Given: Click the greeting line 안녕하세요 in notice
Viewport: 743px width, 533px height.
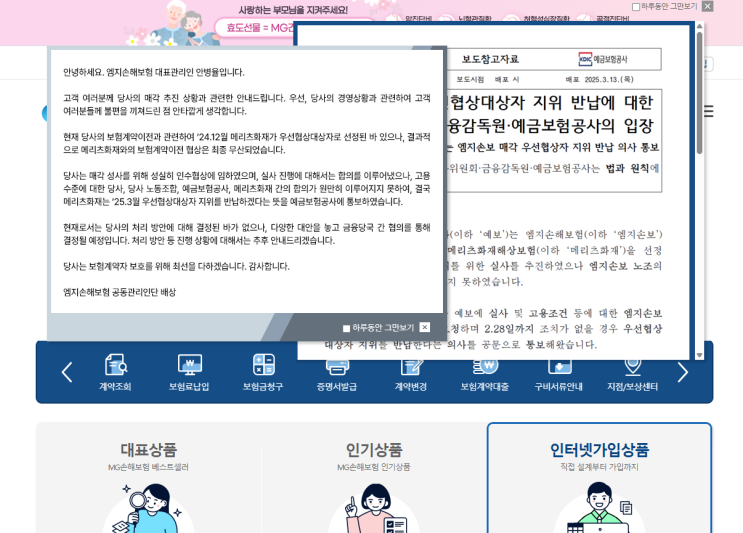Looking at the screenshot, I should tap(154, 72).
